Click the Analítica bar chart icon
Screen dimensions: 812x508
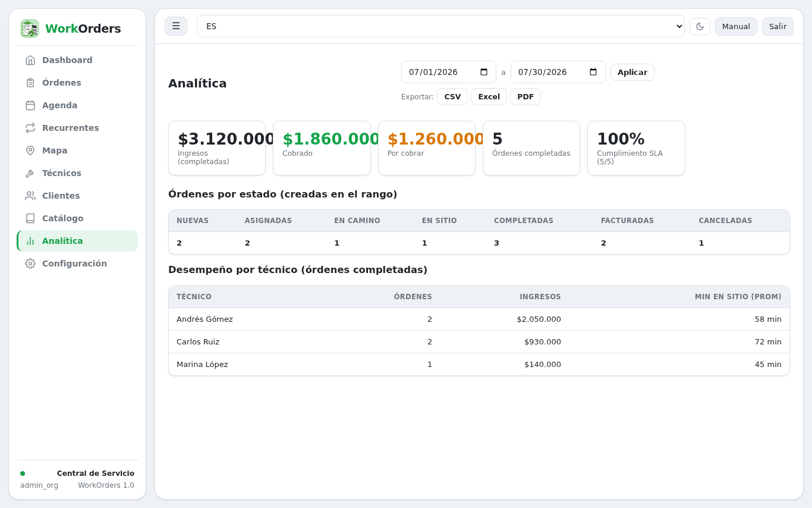30,241
